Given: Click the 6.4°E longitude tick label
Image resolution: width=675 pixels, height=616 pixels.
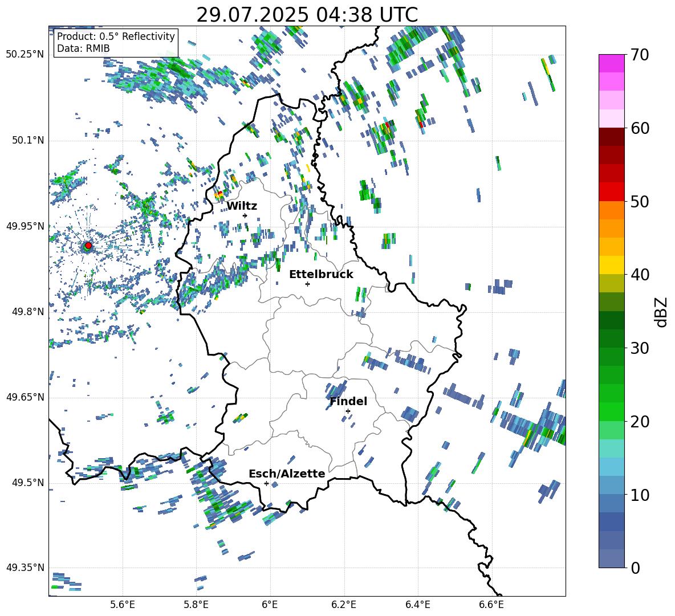Looking at the screenshot, I should pyautogui.click(x=417, y=605).
